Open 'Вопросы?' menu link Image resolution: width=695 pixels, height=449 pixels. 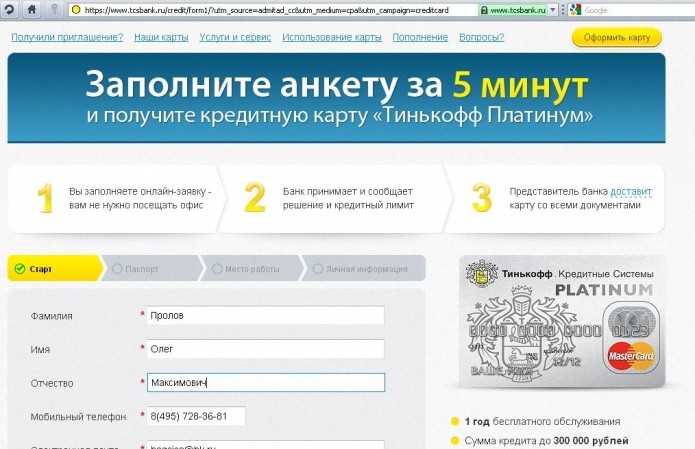tap(482, 37)
